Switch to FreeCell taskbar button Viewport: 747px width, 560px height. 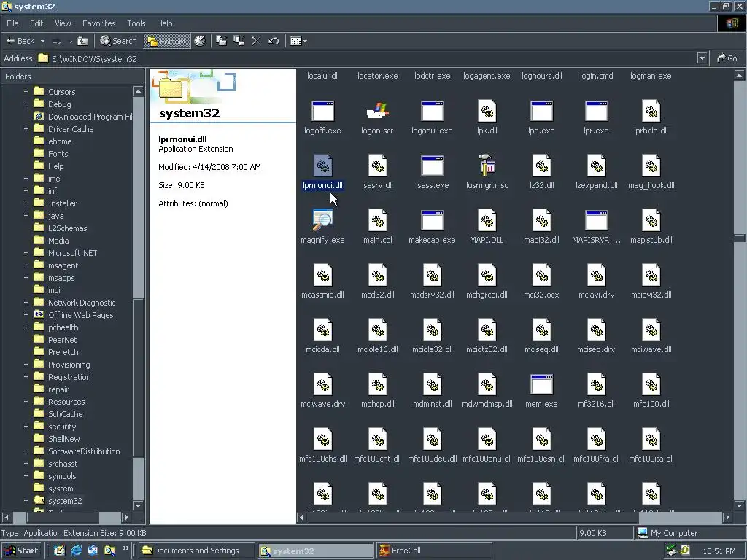point(433,551)
